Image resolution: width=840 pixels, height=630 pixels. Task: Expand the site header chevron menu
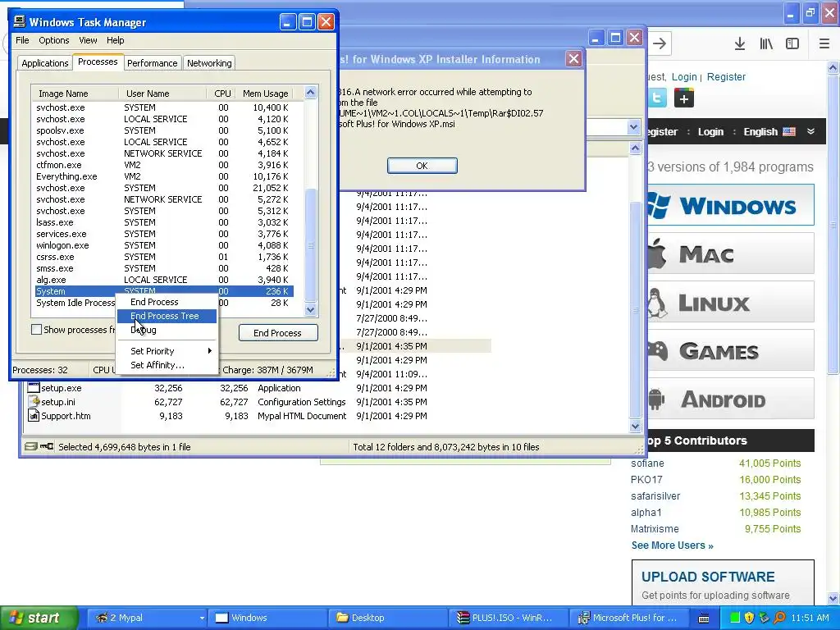click(x=810, y=131)
